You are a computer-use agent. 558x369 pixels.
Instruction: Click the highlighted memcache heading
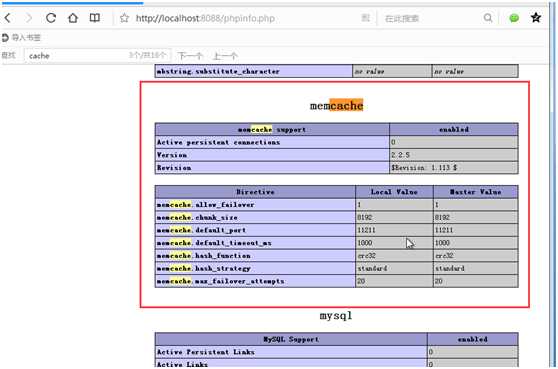[336, 106]
